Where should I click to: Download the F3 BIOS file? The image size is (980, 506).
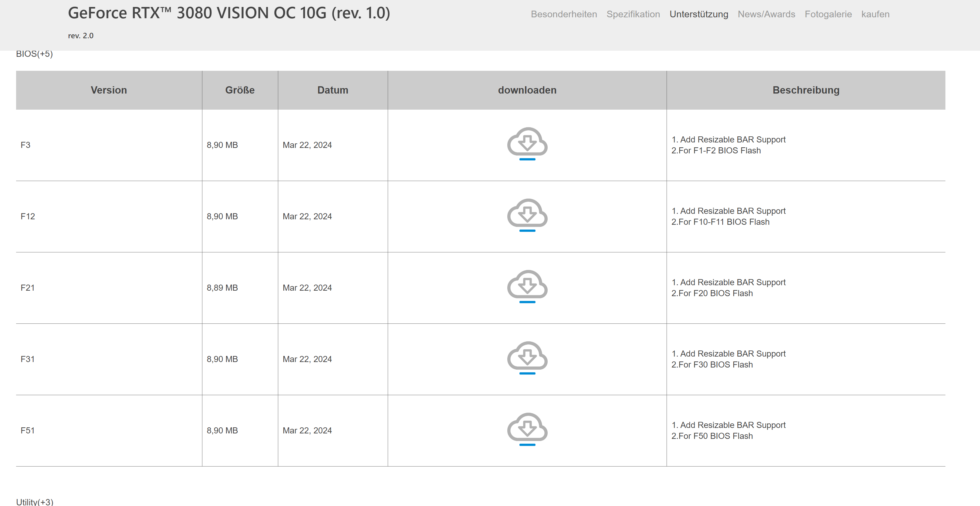527,144
